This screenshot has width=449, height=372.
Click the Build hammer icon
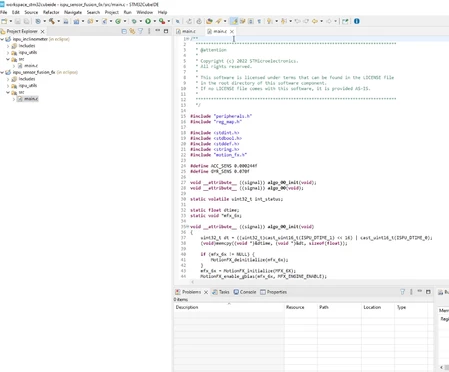(x=52, y=21)
